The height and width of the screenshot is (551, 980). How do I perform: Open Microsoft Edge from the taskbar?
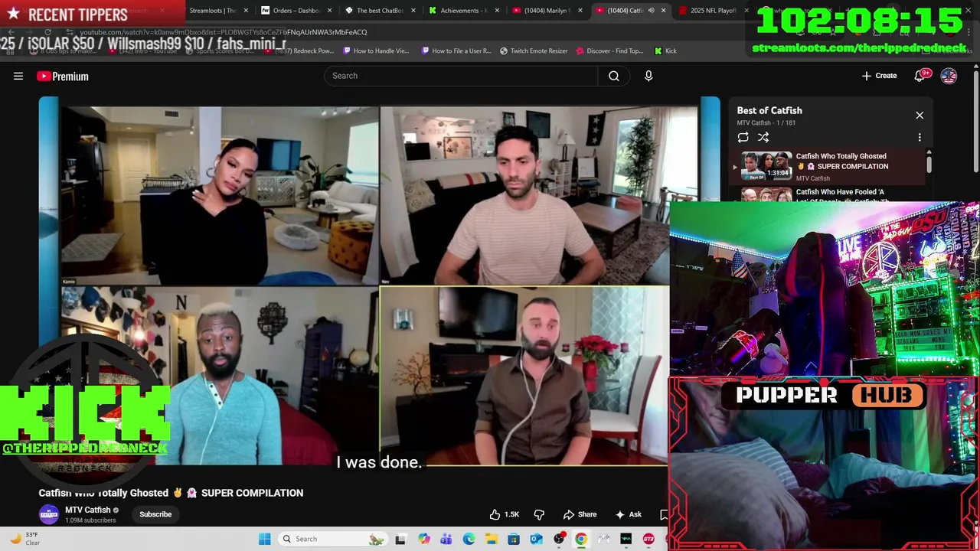coord(469,539)
